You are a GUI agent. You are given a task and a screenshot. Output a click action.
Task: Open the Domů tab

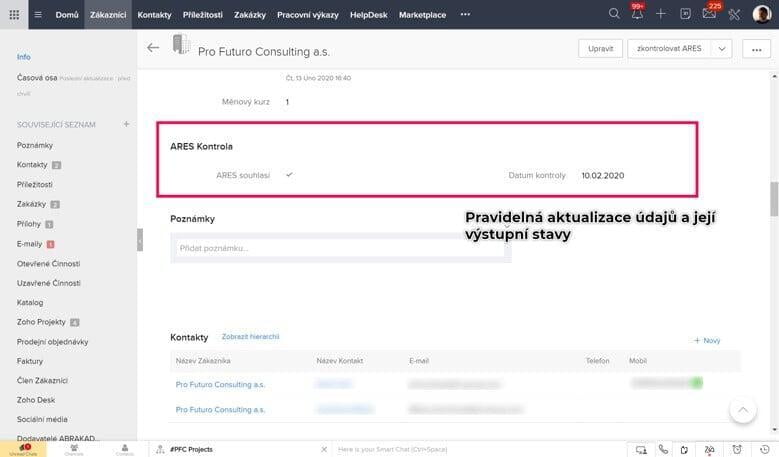coord(67,15)
